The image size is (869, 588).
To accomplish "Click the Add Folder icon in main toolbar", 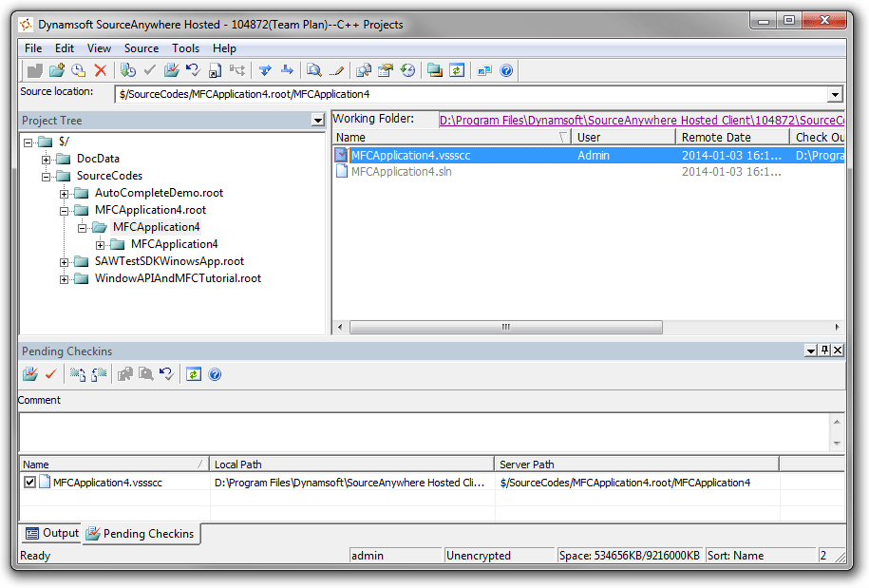I will tap(57, 70).
